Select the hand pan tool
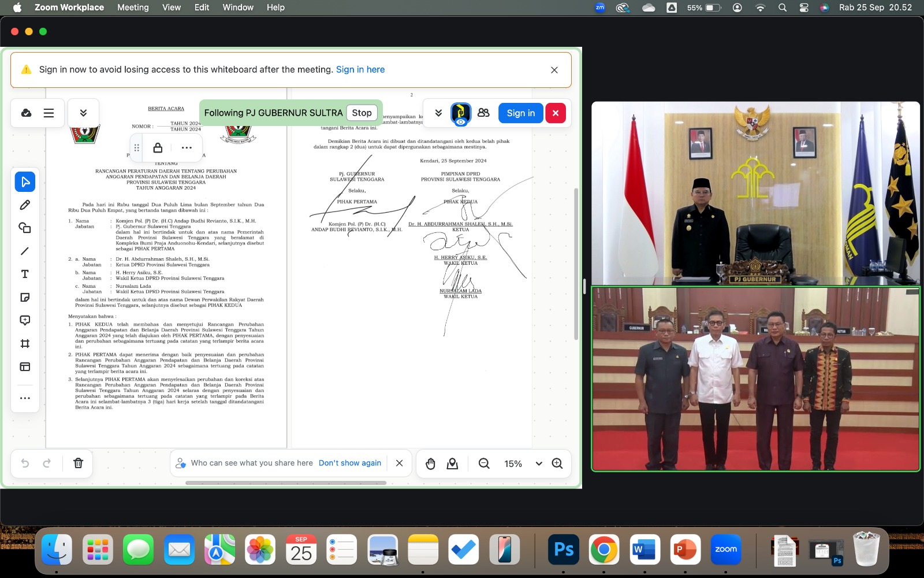This screenshot has width=924, height=578. [430, 464]
